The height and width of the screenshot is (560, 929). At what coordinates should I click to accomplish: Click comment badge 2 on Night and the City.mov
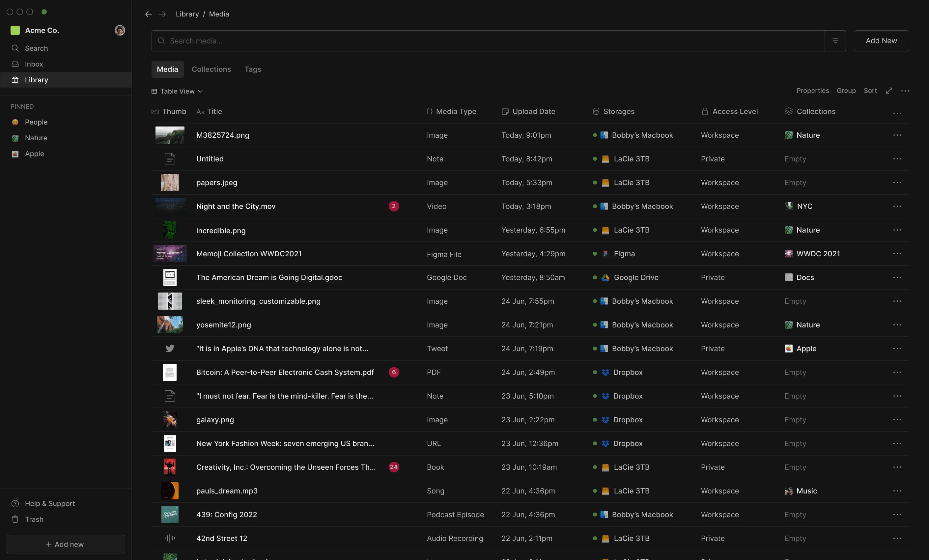pyautogui.click(x=394, y=206)
